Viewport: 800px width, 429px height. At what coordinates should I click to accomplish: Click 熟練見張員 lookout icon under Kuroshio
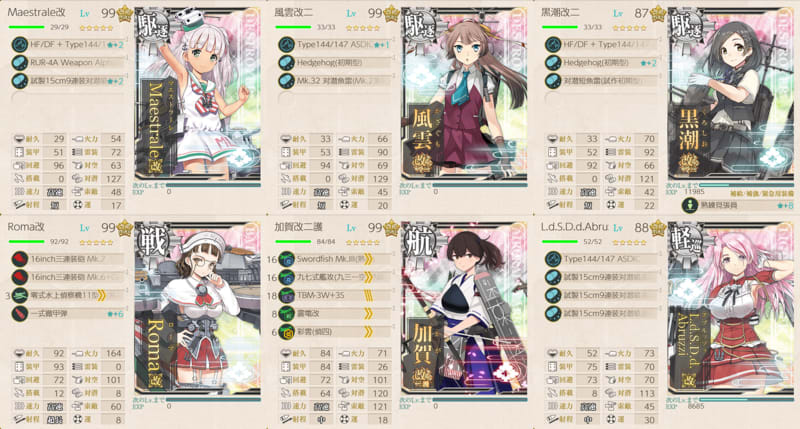click(689, 205)
